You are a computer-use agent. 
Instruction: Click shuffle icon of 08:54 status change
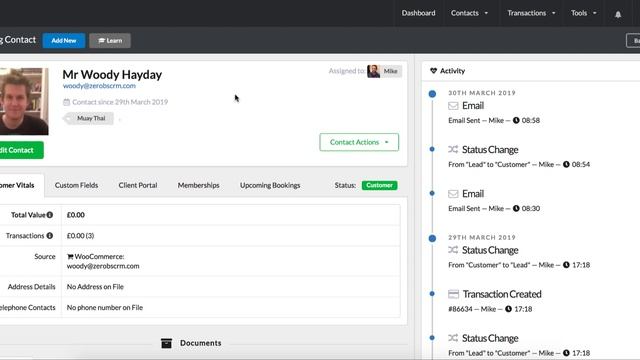(x=453, y=149)
